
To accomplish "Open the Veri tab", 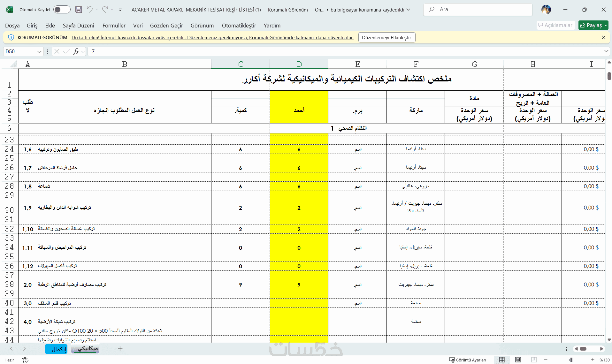I will coord(138,26).
